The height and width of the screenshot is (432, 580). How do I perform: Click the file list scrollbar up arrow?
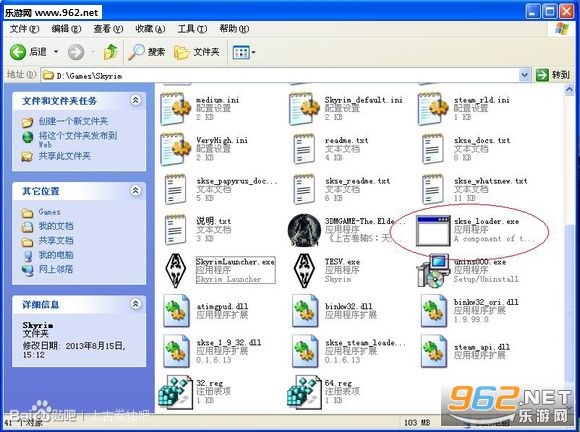click(x=569, y=90)
